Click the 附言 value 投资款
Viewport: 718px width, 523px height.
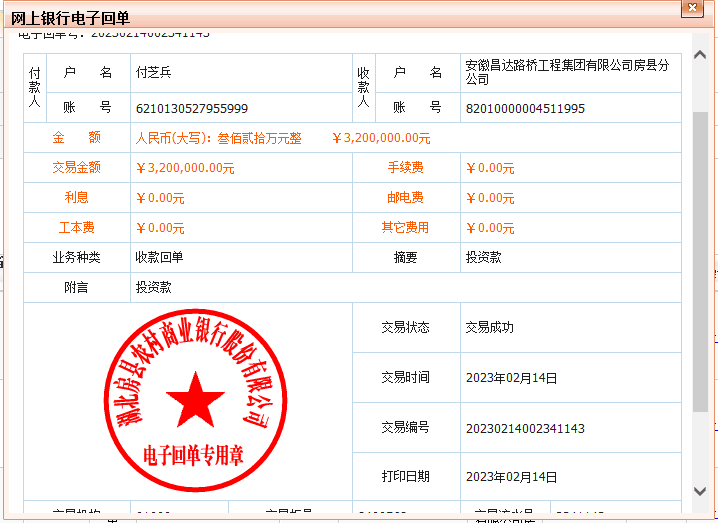click(153, 287)
